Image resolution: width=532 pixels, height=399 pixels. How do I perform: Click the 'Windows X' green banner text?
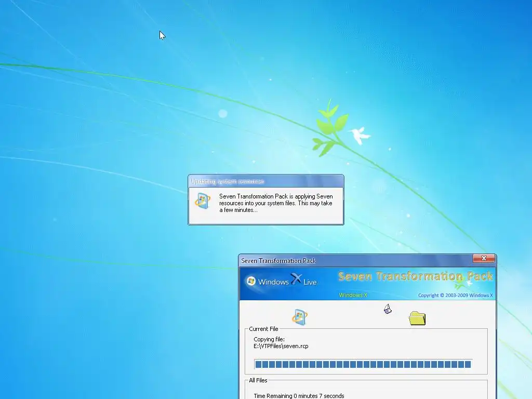(x=353, y=295)
